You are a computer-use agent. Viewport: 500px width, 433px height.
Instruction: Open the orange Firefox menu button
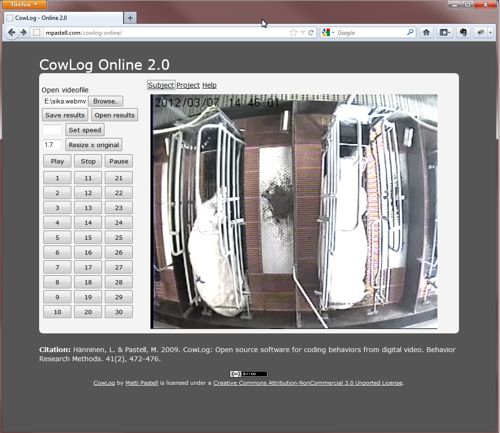(x=23, y=4)
